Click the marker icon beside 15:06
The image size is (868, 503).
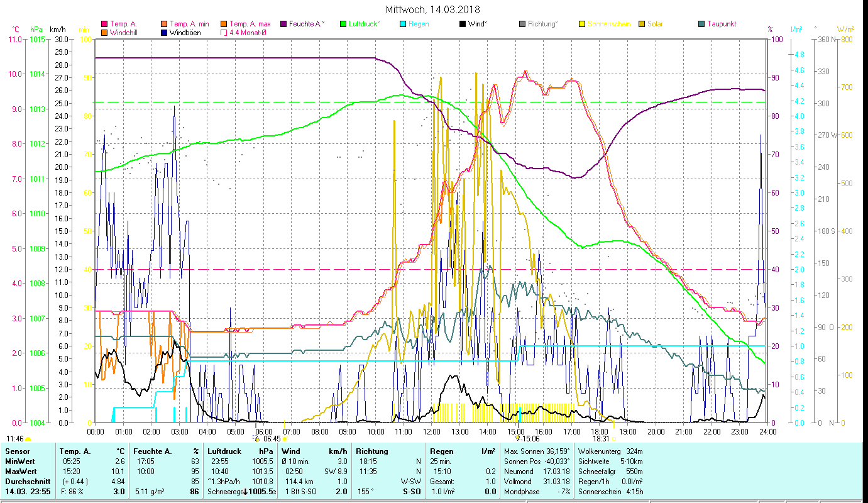517,438
